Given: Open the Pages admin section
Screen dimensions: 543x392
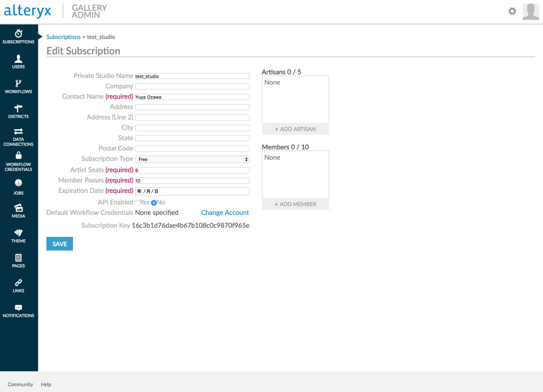Looking at the screenshot, I should pyautogui.click(x=19, y=261).
